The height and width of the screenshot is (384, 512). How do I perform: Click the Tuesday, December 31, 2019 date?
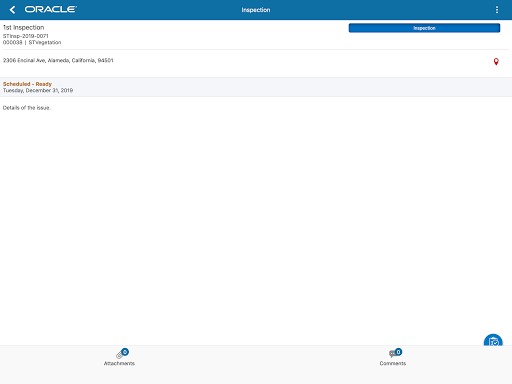tap(38, 90)
